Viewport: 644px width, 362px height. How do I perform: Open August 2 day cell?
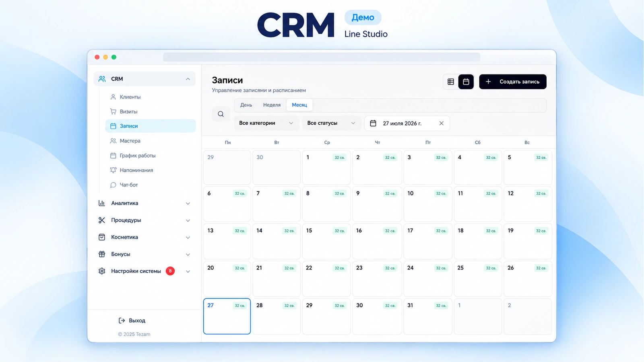528,316
